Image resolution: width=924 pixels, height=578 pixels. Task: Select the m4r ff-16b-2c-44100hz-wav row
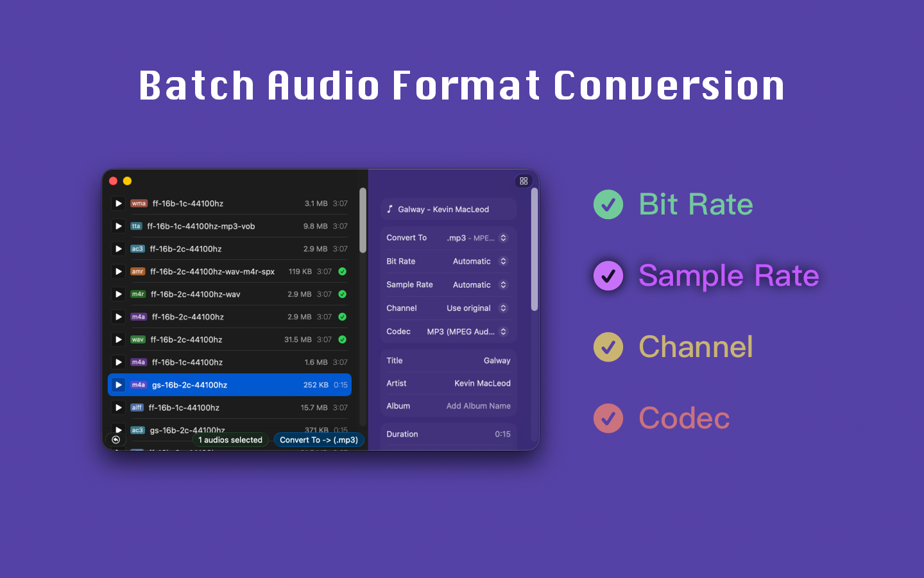(x=231, y=294)
